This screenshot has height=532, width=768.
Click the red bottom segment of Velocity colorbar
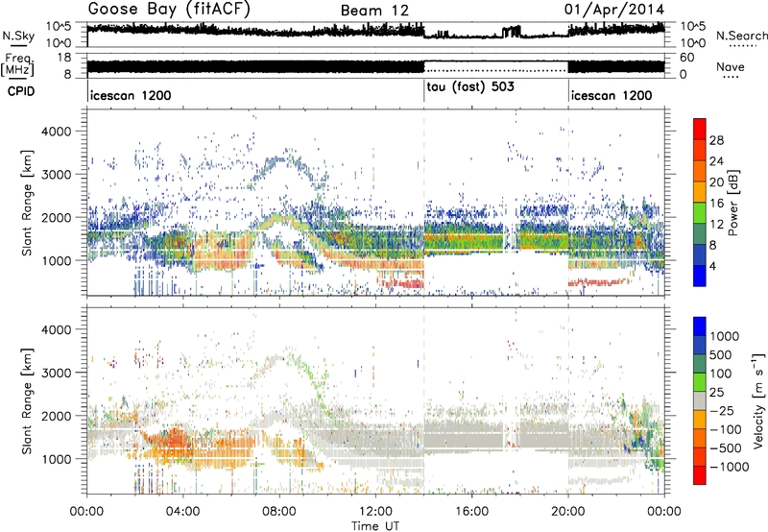pyautogui.click(x=700, y=475)
